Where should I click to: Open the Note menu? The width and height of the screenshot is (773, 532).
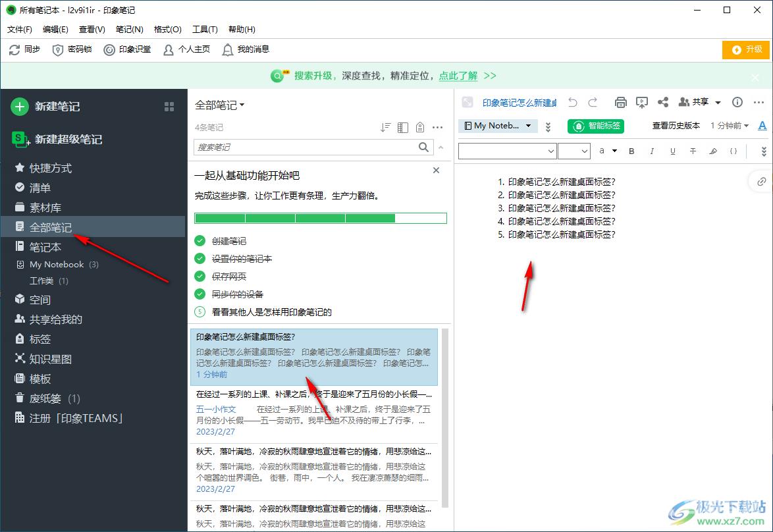pos(130,29)
